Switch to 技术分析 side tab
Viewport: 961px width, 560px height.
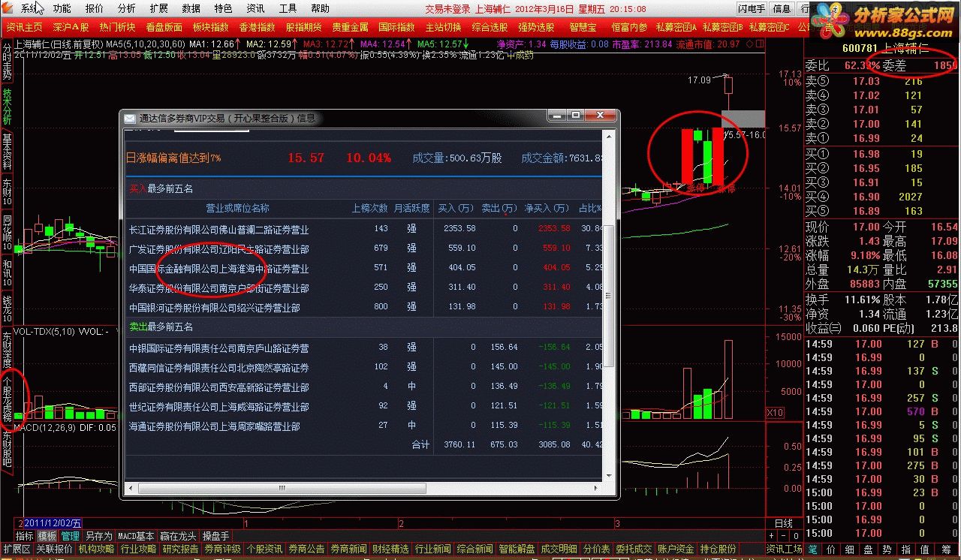7,107
